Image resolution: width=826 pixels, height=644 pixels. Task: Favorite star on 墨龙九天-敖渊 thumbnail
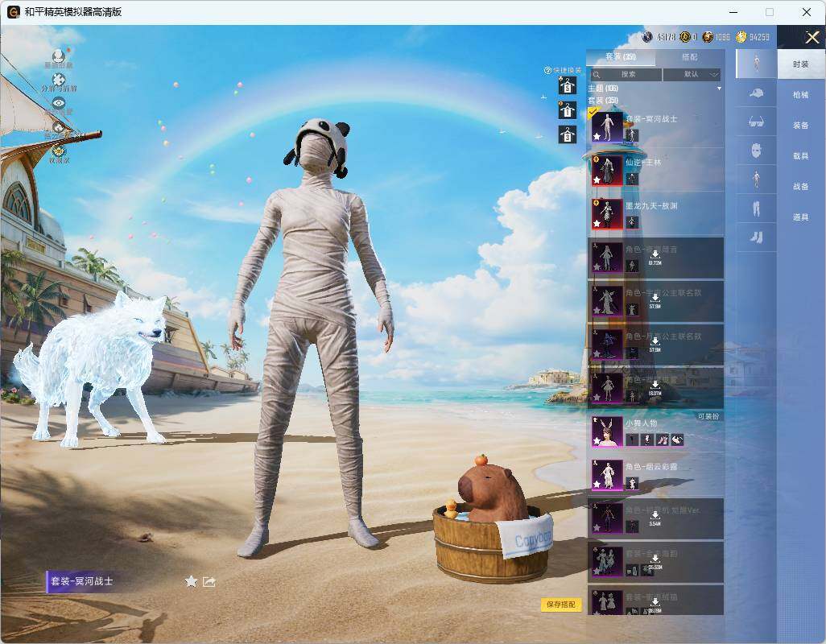(597, 224)
